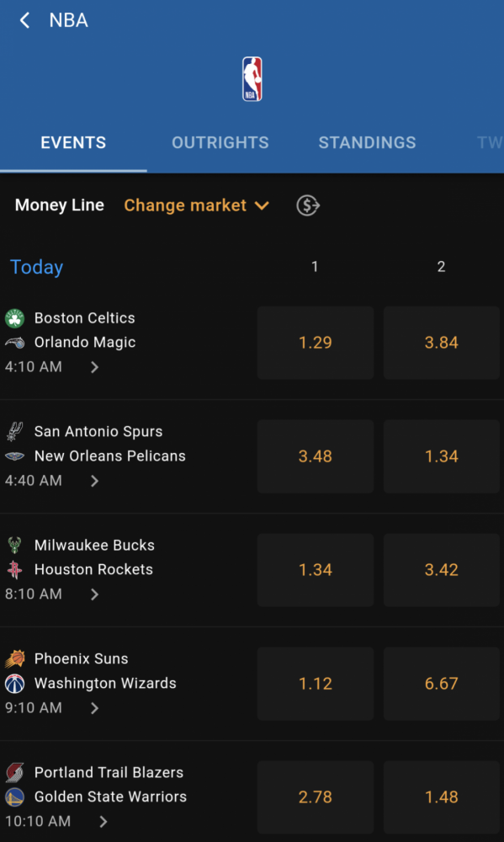The height and width of the screenshot is (842, 504).
Task: Pick Washington Wizards odds 6.67
Action: (x=442, y=684)
